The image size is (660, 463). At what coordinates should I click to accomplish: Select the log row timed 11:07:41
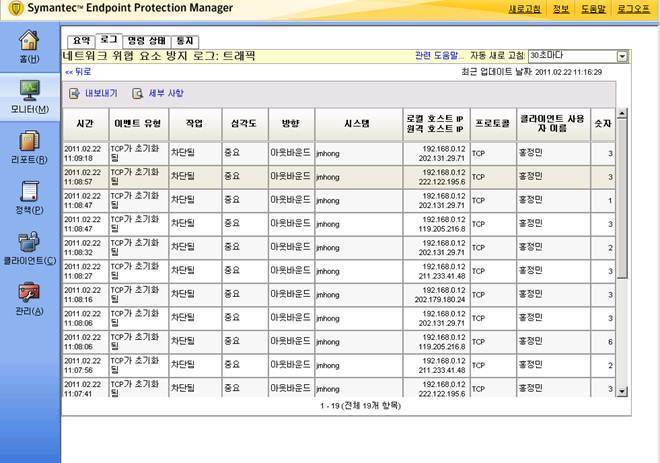pyautogui.click(x=339, y=388)
